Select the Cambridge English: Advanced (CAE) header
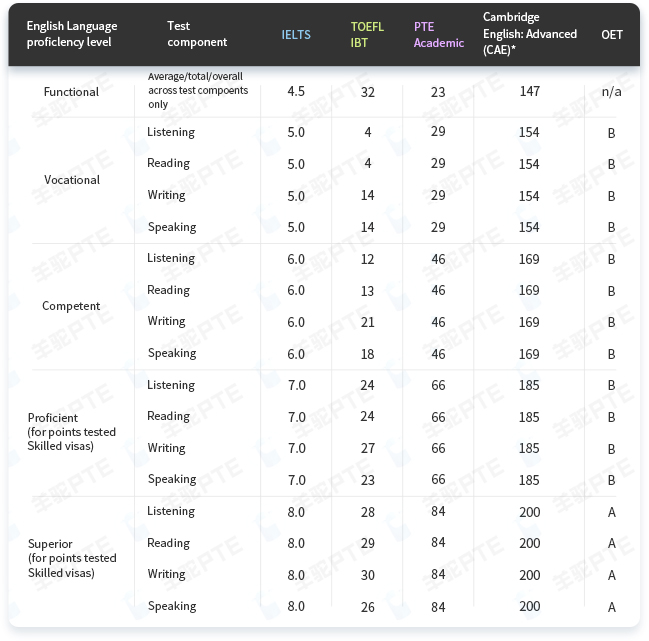 tap(529, 34)
